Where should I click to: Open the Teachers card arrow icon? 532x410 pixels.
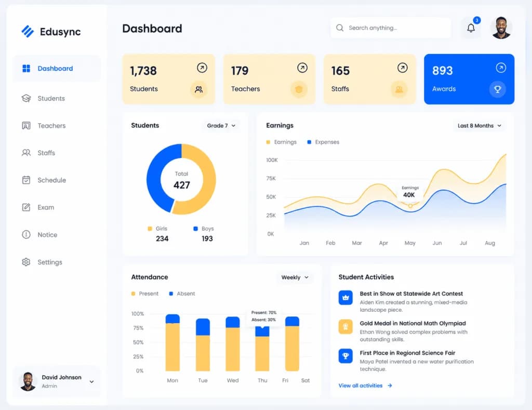tap(302, 68)
